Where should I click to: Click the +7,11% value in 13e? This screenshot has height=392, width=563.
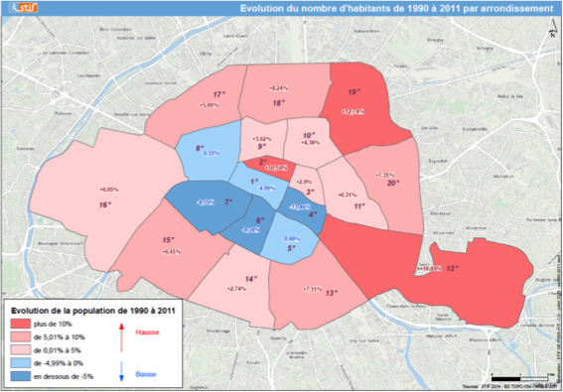click(x=313, y=289)
